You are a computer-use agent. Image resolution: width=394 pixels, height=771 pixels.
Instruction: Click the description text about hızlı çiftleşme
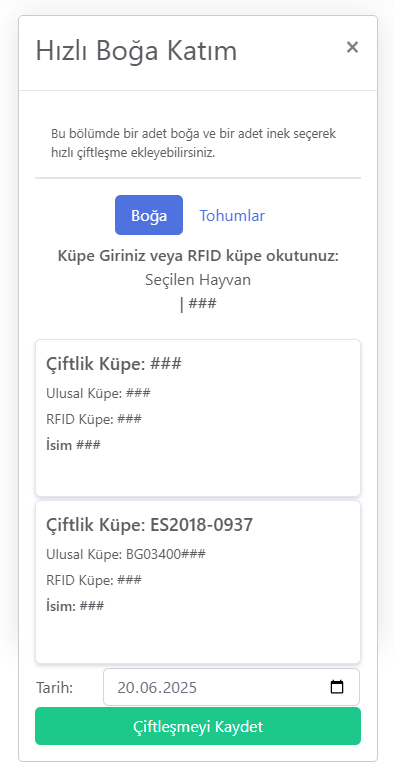(x=193, y=143)
